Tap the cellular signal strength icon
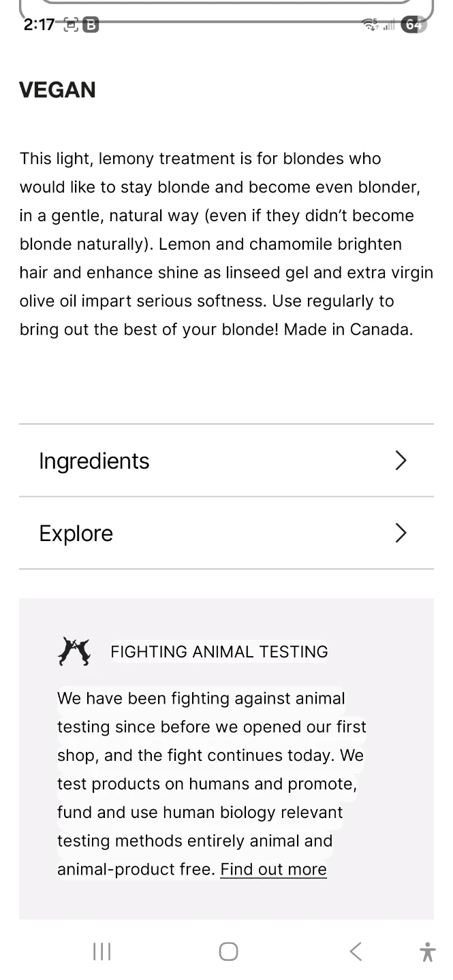Viewport: 453px width, 980px height. click(x=389, y=26)
